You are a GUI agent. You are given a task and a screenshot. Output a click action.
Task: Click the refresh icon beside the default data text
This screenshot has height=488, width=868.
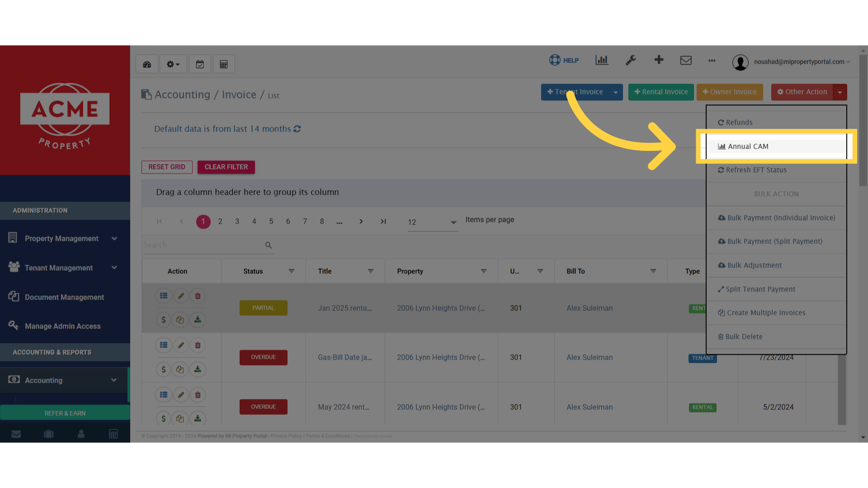(297, 129)
